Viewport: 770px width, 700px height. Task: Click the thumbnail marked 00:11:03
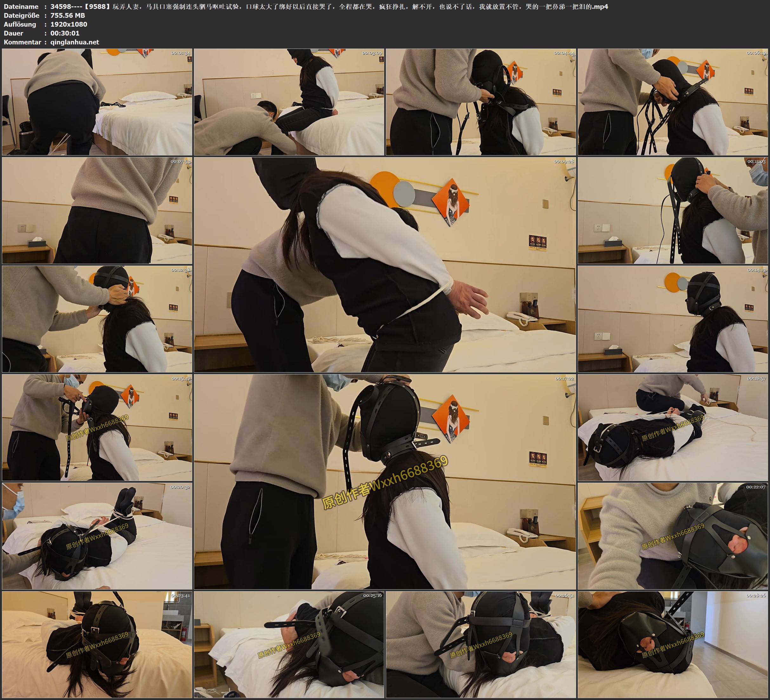673,210
